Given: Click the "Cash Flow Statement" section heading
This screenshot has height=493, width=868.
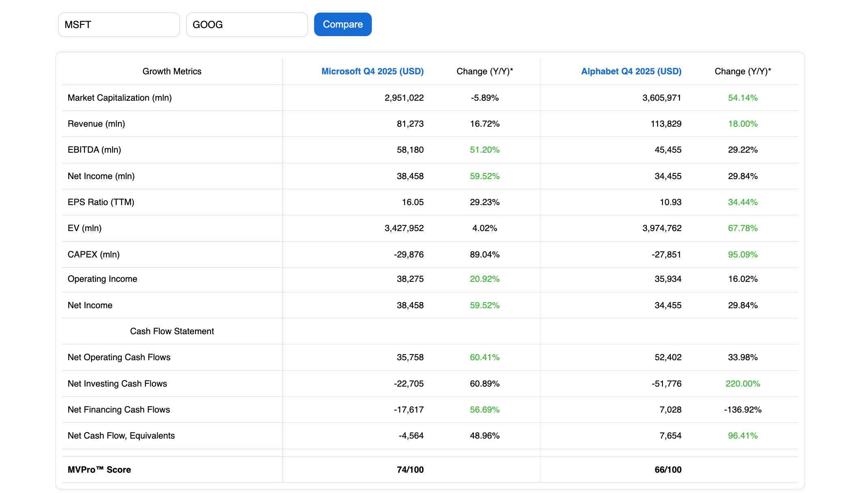Looking at the screenshot, I should click(172, 331).
